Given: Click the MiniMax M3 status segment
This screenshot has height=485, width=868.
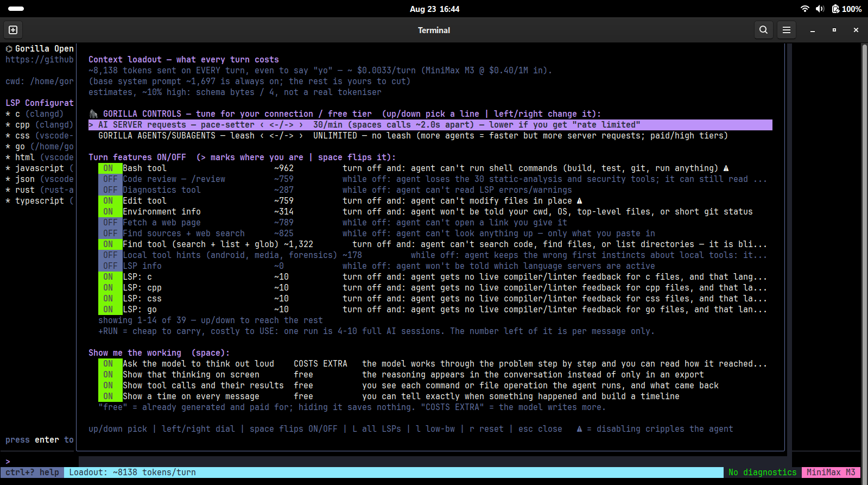Looking at the screenshot, I should pos(831,473).
